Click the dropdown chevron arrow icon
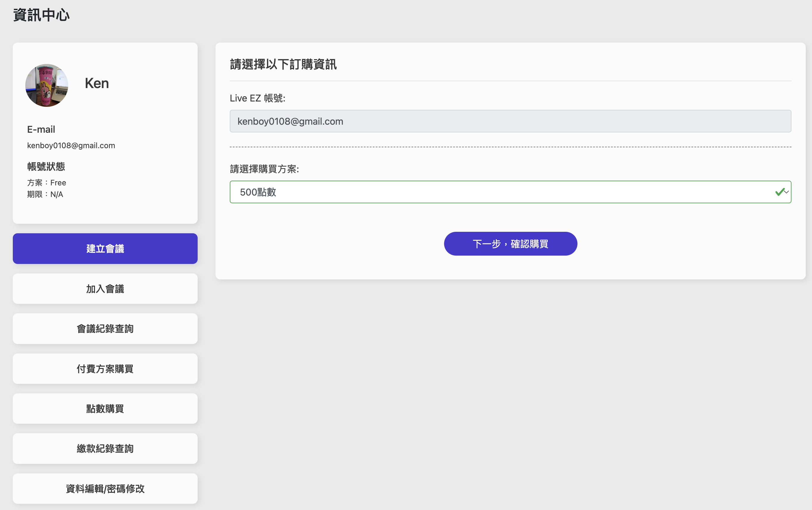This screenshot has height=510, width=812. point(786,192)
